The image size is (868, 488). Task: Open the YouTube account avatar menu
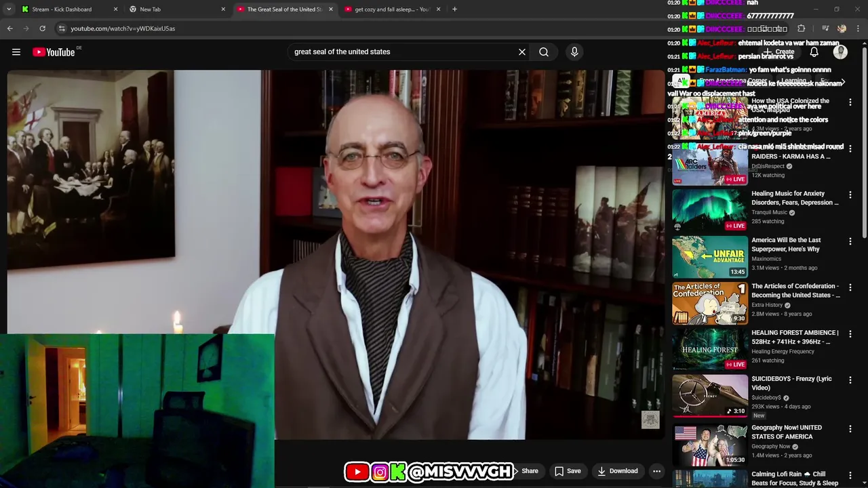click(840, 52)
